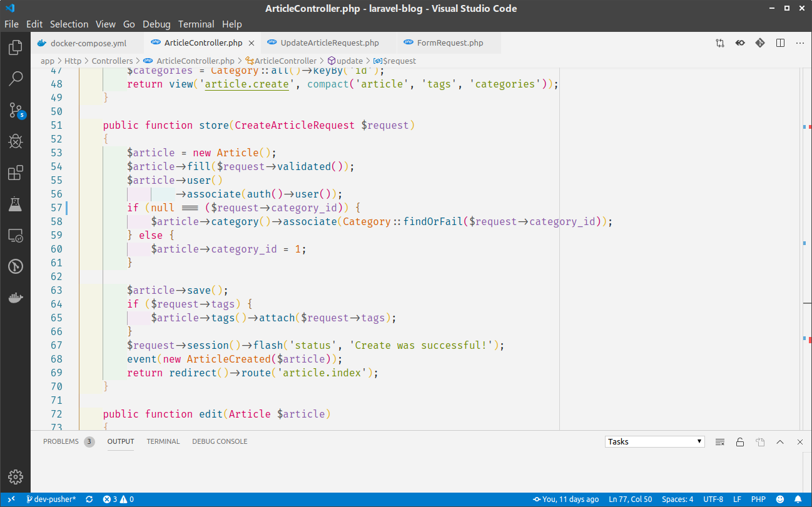
Task: Open language mode selector showing PHP
Action: [x=758, y=499]
